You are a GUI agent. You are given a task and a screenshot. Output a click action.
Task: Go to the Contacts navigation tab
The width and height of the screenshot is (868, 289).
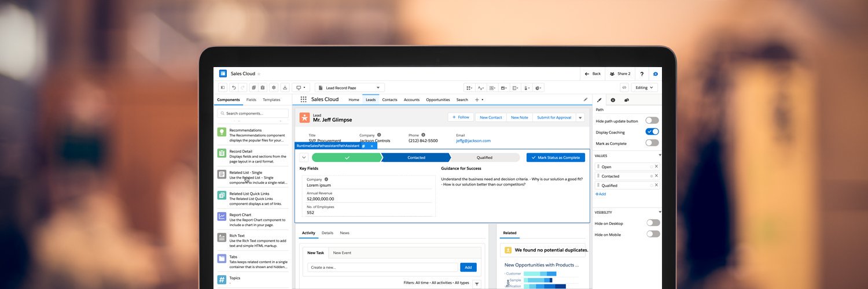coord(389,100)
